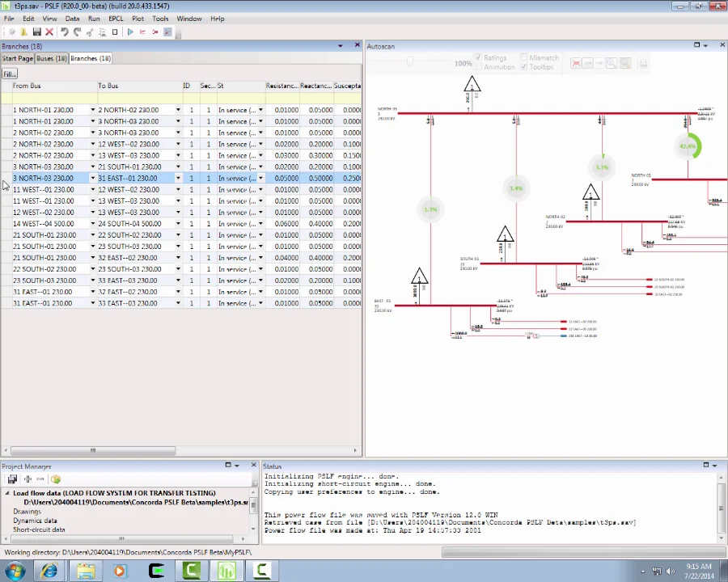The height and width of the screenshot is (582, 728).
Task: Click the square stop toolbar icon
Action: (115, 32)
